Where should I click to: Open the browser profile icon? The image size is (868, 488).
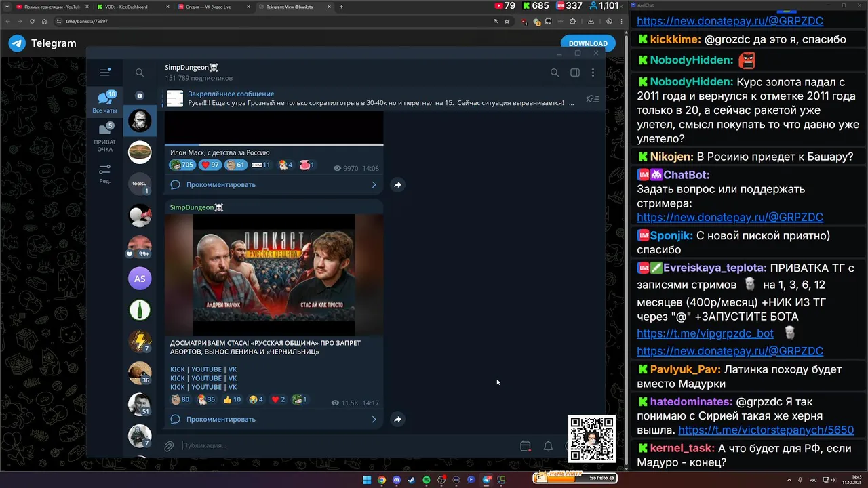tap(609, 21)
